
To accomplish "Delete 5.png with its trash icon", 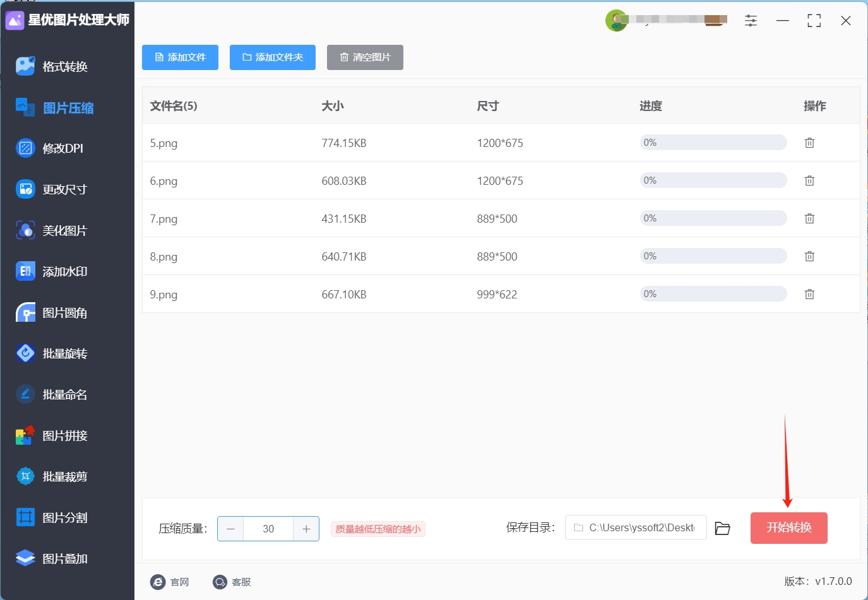I will [x=809, y=143].
